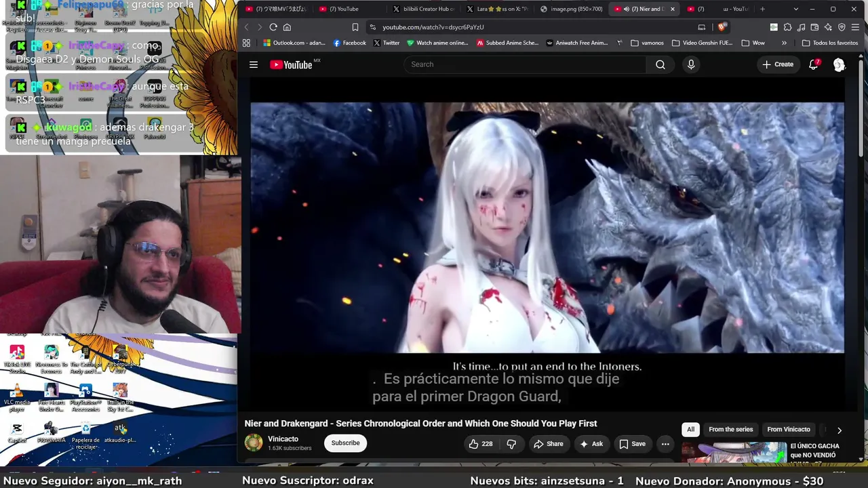Viewport: 868px width, 488px height.
Task: Show more bookmarks with the chevron
Action: click(784, 43)
